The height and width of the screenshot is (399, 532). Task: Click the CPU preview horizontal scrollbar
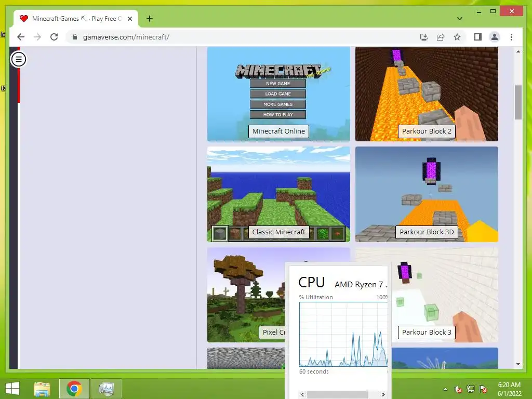point(337,394)
